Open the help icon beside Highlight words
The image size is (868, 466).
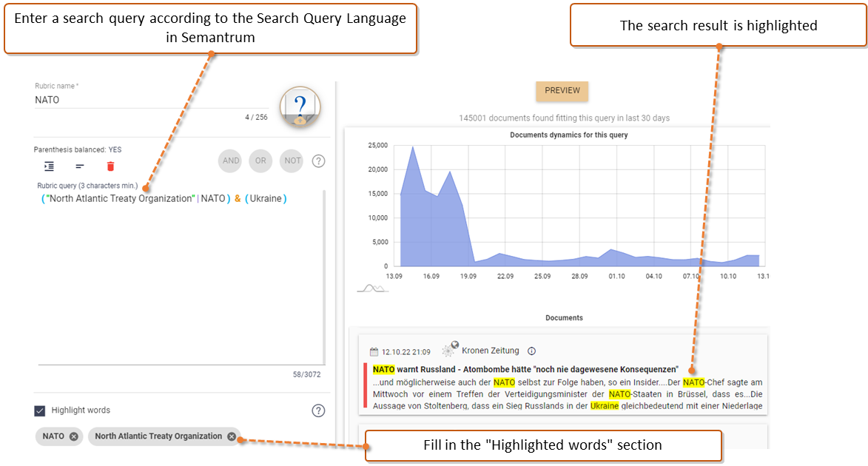point(318,411)
